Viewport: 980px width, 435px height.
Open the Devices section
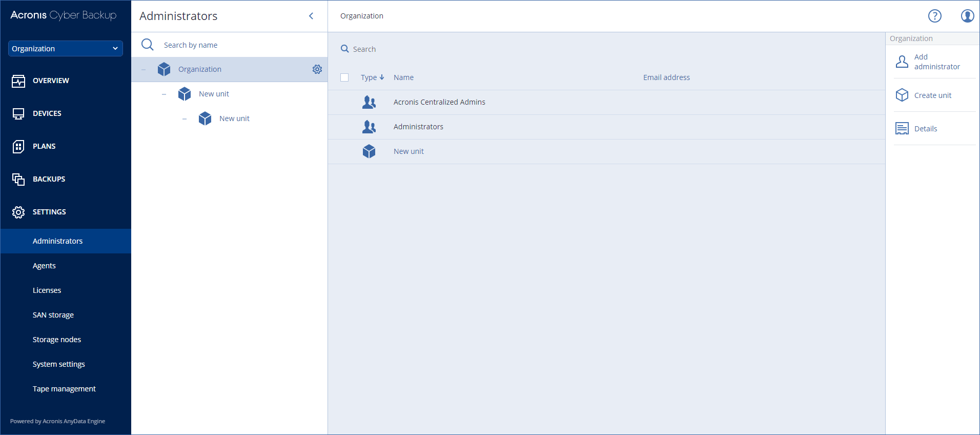pos(47,113)
